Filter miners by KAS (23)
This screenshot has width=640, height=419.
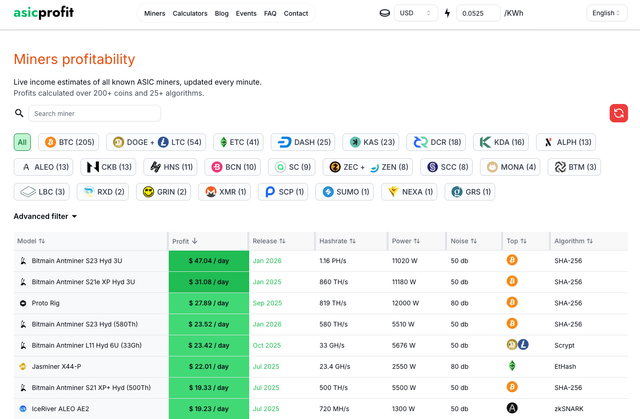click(371, 142)
